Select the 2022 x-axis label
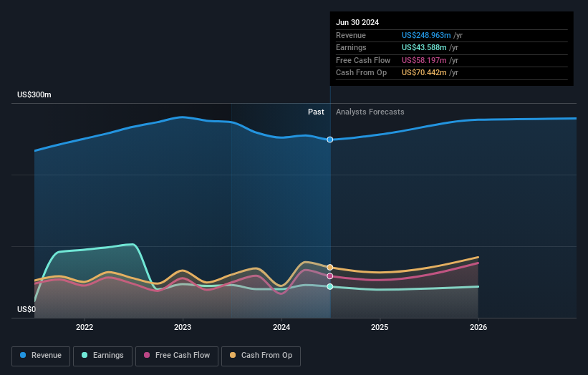 click(85, 327)
